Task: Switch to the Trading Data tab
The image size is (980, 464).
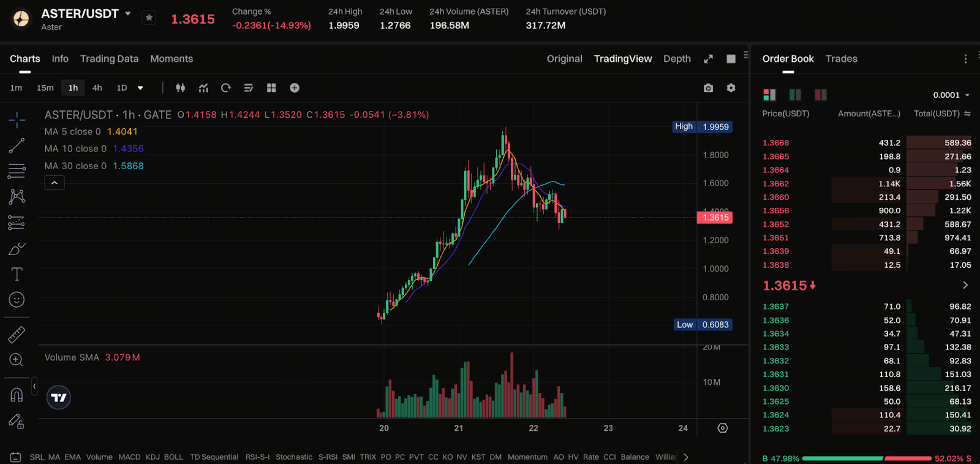Action: [x=109, y=59]
